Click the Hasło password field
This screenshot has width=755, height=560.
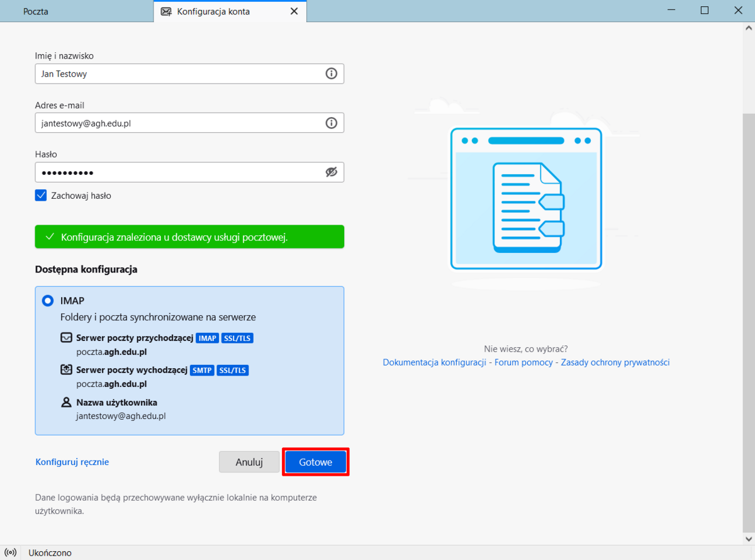pyautogui.click(x=176, y=172)
